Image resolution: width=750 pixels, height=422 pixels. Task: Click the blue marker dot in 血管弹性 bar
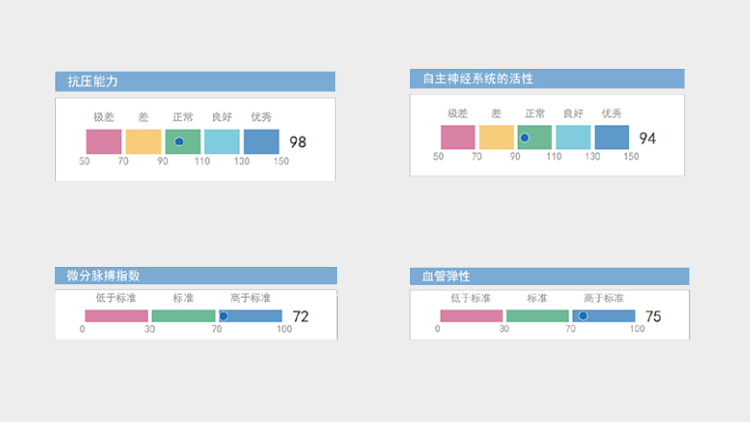point(583,316)
